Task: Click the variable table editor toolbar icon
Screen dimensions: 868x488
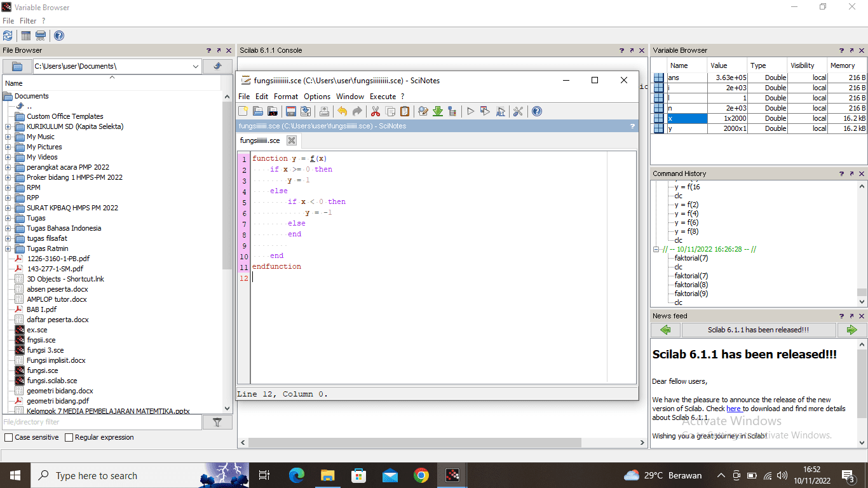Action: 26,36
